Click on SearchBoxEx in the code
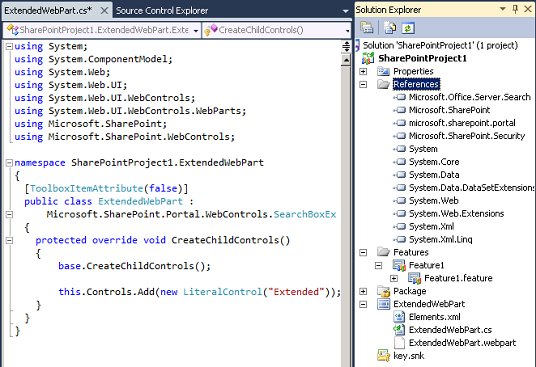The image size is (536, 367). point(305,214)
